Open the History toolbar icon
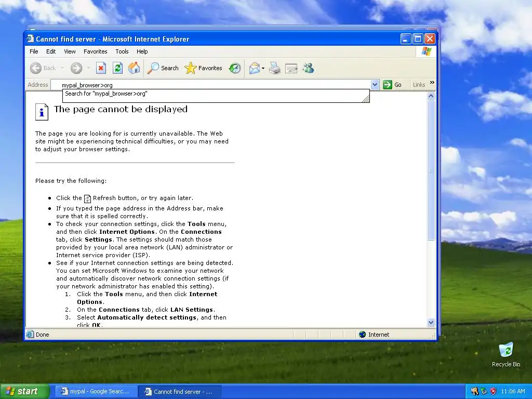Screen dimensions: 532x399 (234, 68)
